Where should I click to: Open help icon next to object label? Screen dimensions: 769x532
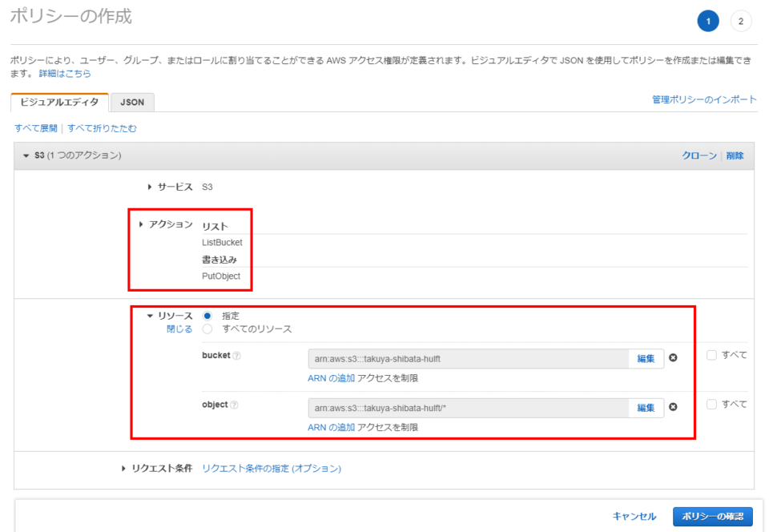pyautogui.click(x=235, y=405)
